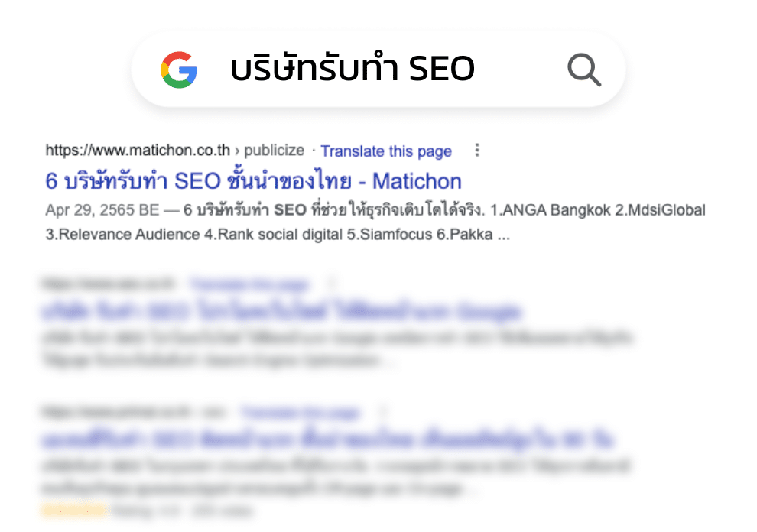The height and width of the screenshot is (532, 757).
Task: Click the blurred URL of second result
Action: tap(108, 284)
